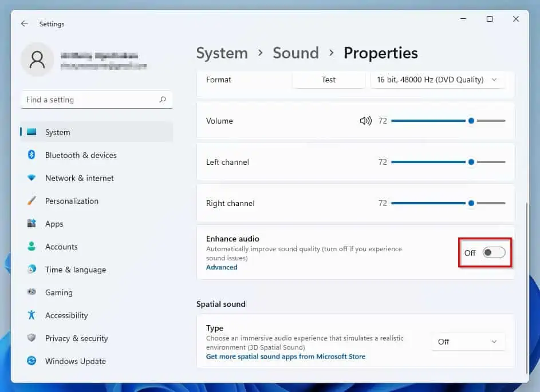The image size is (540, 392).
Task: Go back with the Settings back arrow
Action: click(24, 23)
